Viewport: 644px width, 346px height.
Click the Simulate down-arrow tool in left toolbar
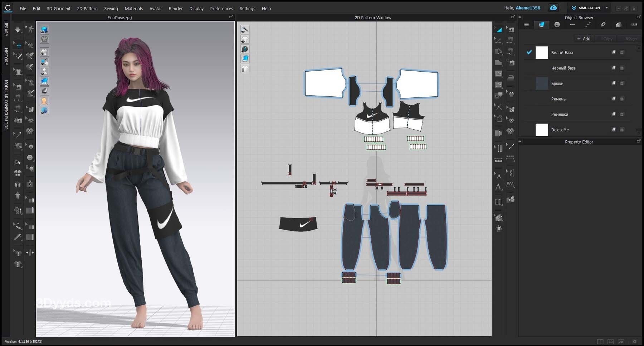coord(18,30)
